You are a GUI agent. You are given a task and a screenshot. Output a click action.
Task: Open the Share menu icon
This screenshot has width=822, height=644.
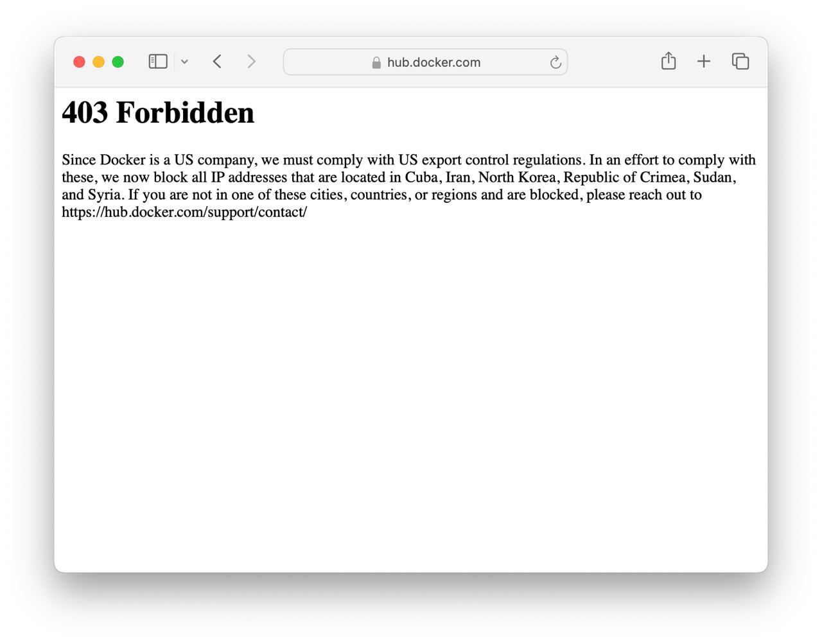point(669,61)
